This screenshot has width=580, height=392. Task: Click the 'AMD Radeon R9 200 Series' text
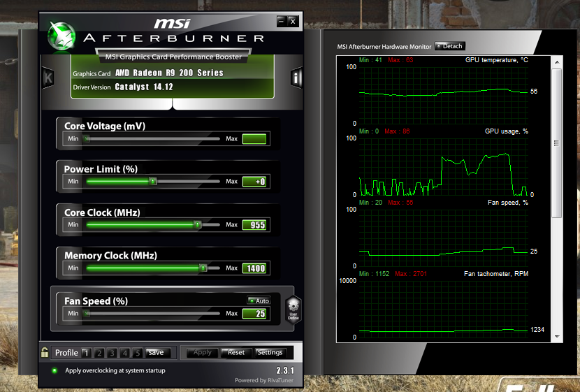[169, 73]
